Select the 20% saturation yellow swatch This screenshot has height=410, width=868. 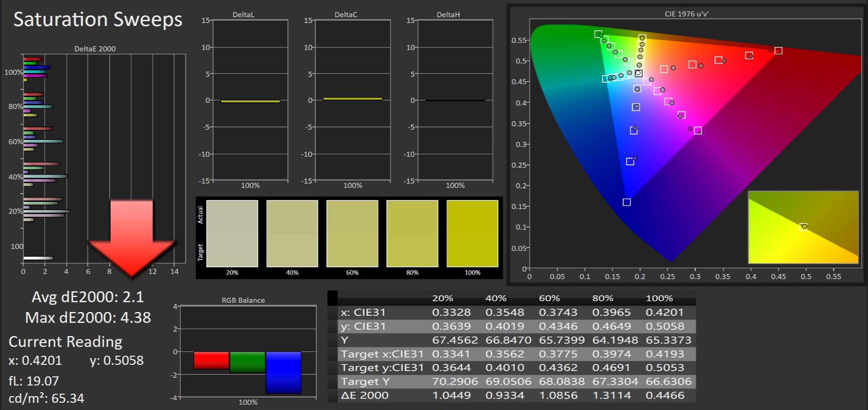232,234
